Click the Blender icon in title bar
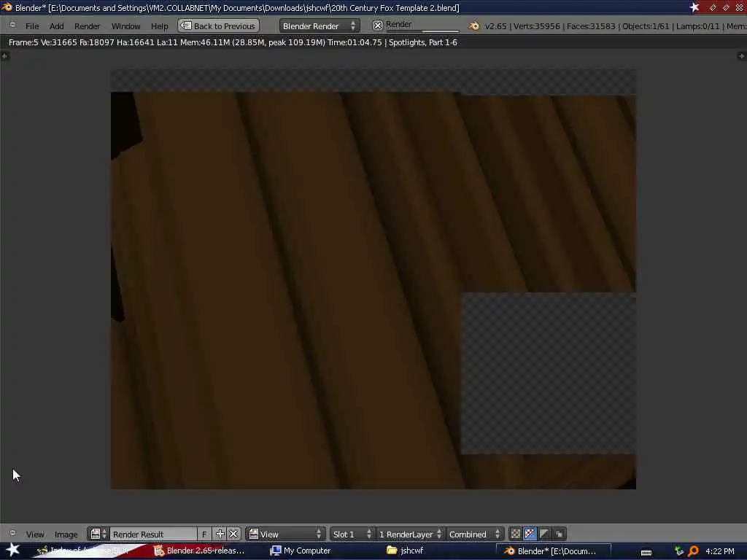This screenshot has width=747, height=560. click(x=7, y=7)
